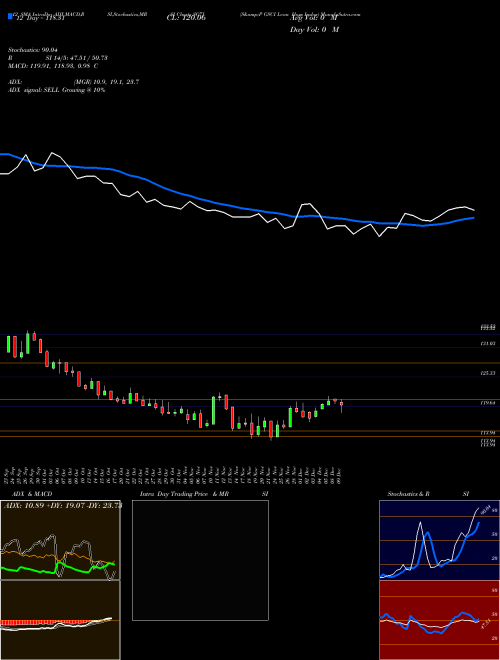The height and width of the screenshot is (660, 500).
Task: Click the empty Intra Day Trading Price chart
Action: point(200,560)
